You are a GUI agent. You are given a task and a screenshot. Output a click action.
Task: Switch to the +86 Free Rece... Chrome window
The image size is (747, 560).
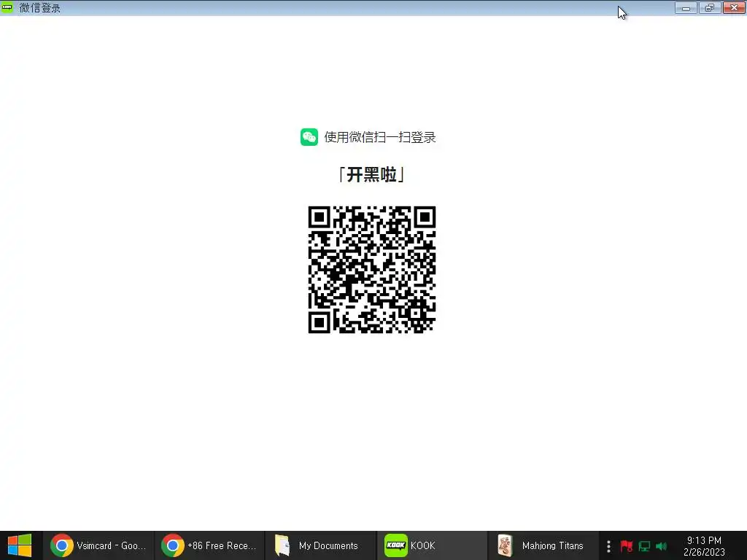(x=209, y=545)
